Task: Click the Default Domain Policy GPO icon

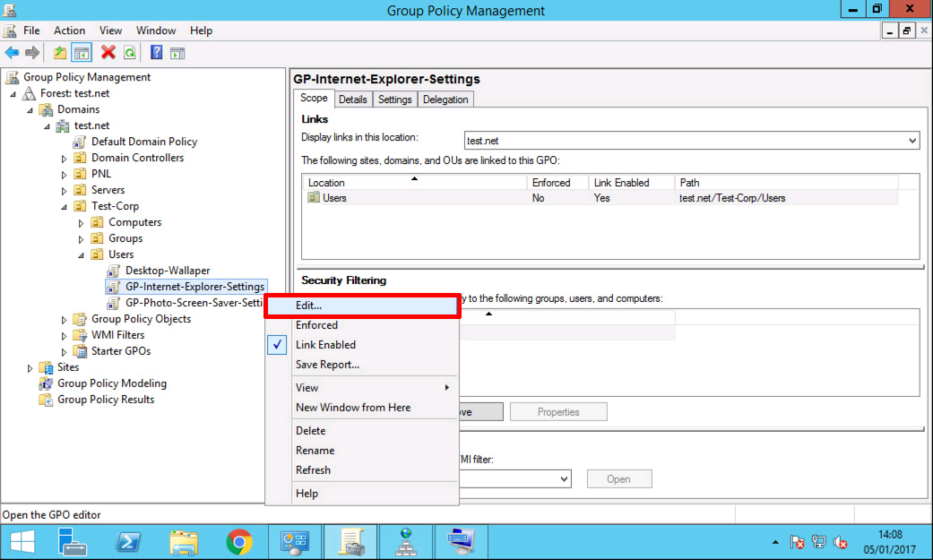Action: [x=79, y=142]
